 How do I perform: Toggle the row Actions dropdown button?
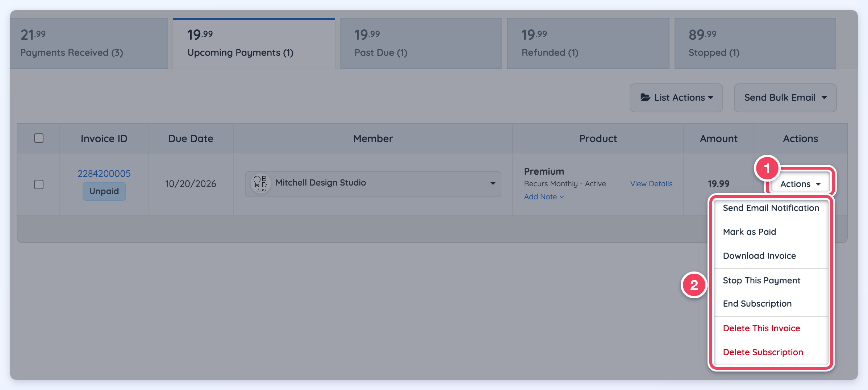[x=800, y=184]
